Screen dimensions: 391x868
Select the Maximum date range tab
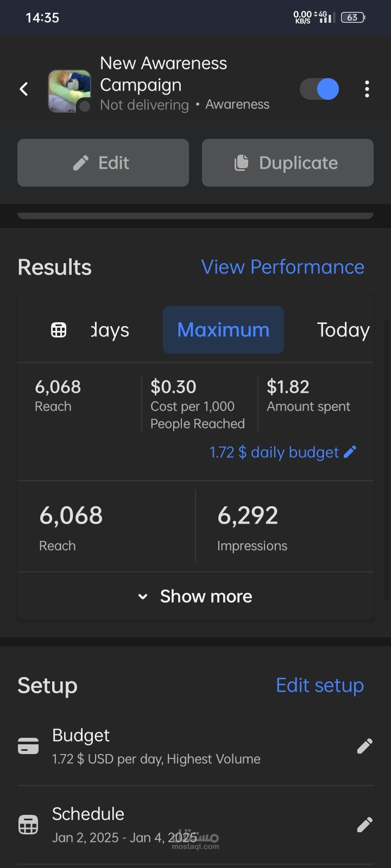(223, 330)
